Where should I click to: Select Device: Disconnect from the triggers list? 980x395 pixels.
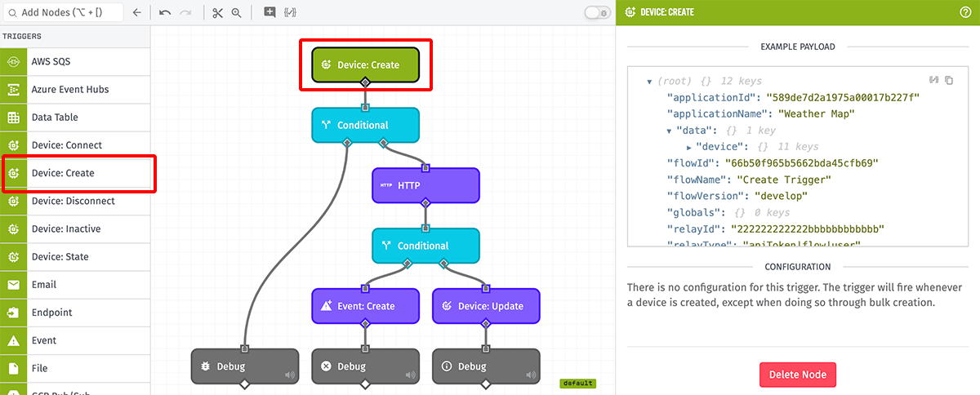[x=75, y=202]
